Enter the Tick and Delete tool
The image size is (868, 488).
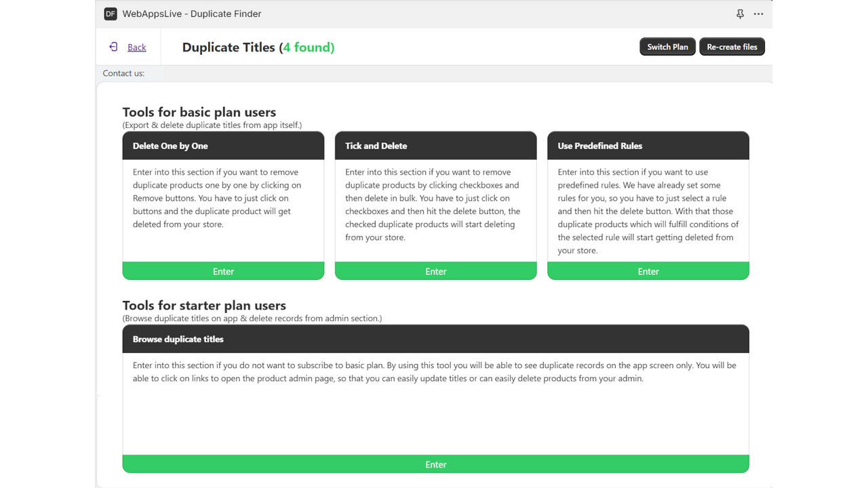point(435,271)
